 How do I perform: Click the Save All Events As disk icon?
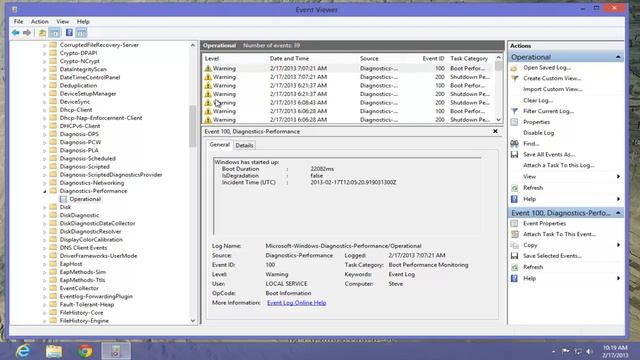tap(514, 155)
